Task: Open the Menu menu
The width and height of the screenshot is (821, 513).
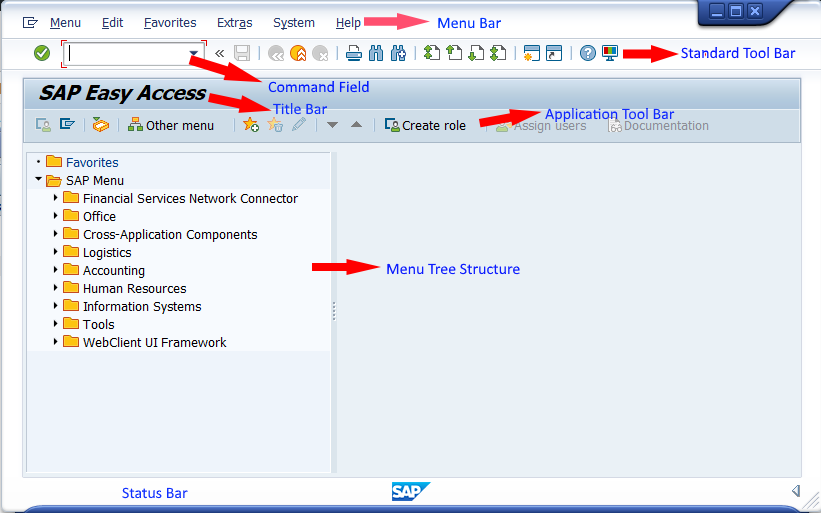Action: 65,23
